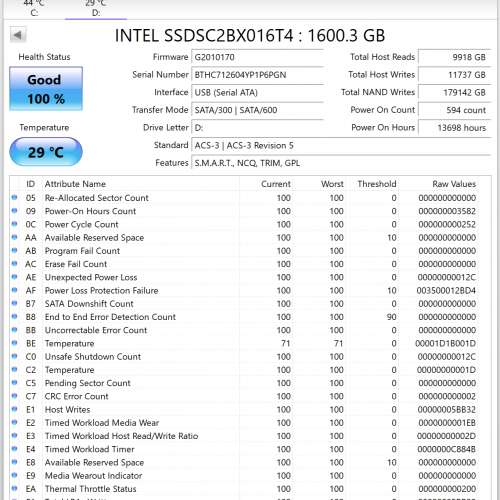Click the status dot for Unsafe Shutdown Count
The image size is (500, 500).
click(14, 356)
